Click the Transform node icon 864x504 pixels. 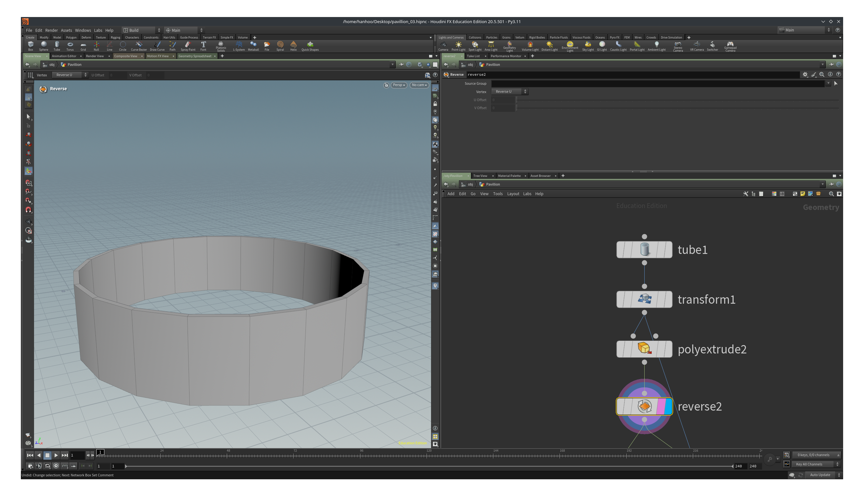(644, 299)
